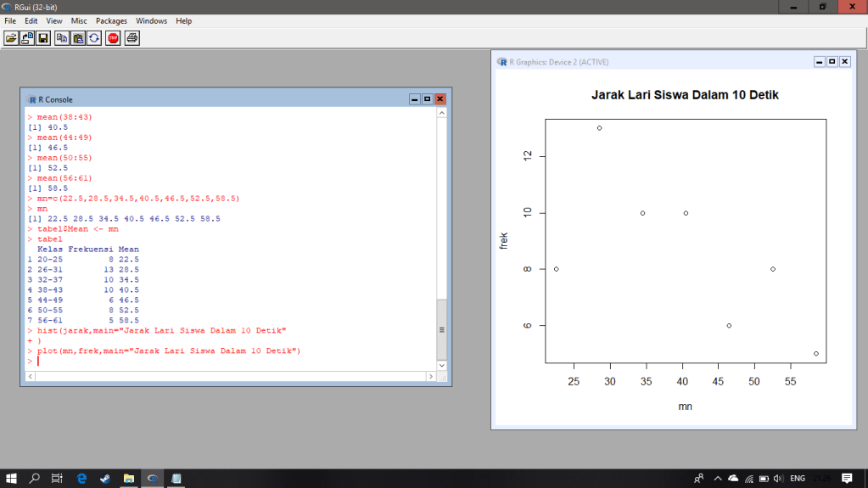868x488 pixels.
Task: Open File Explorer from the taskbar
Action: (129, 479)
